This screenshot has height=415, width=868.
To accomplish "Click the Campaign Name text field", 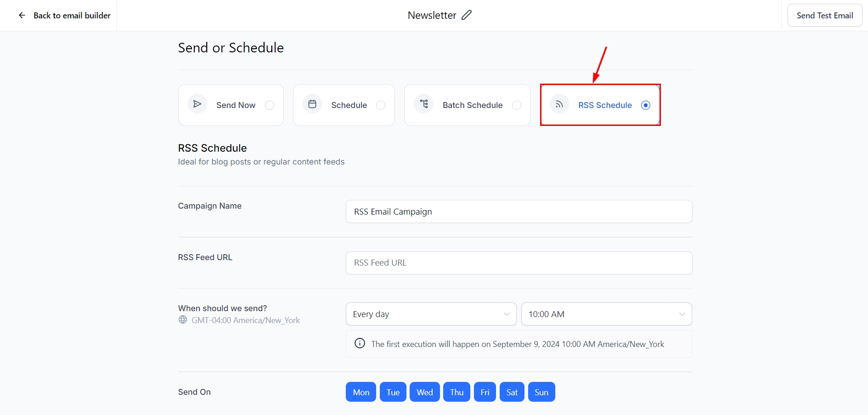I will click(519, 211).
